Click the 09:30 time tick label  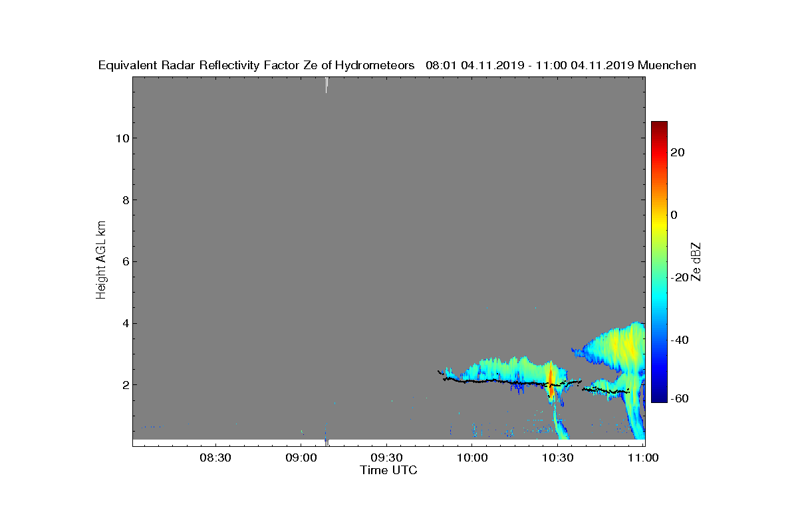coord(386,458)
